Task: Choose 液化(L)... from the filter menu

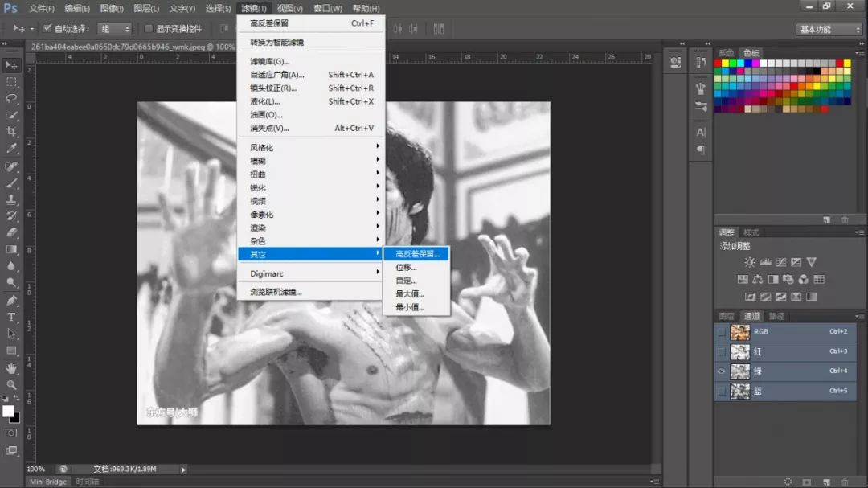Action: (x=310, y=101)
